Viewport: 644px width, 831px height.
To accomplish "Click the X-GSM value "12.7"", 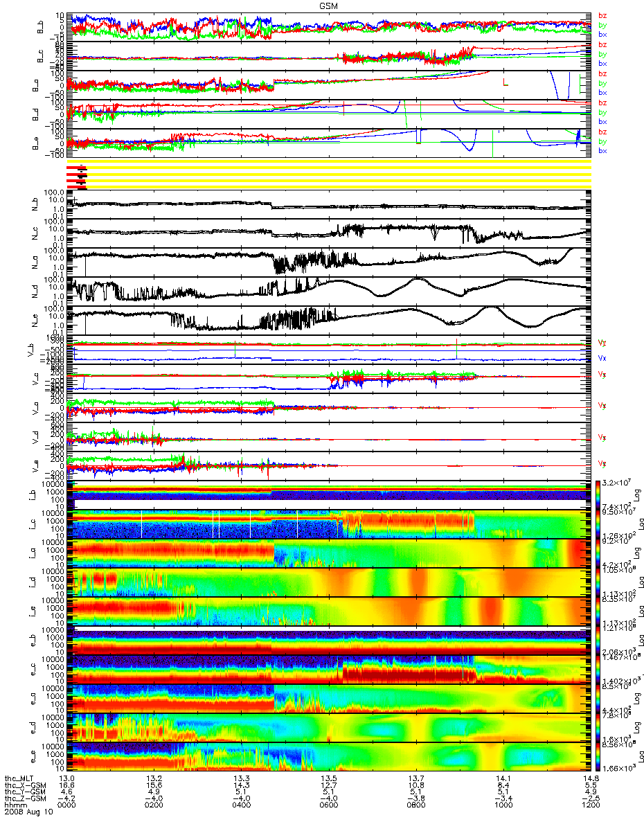I will [x=329, y=787].
